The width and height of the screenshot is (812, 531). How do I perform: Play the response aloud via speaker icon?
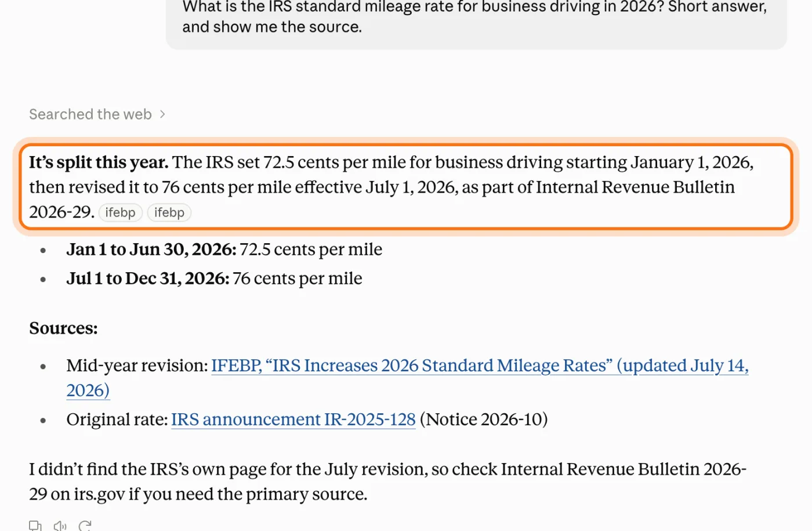point(60,526)
